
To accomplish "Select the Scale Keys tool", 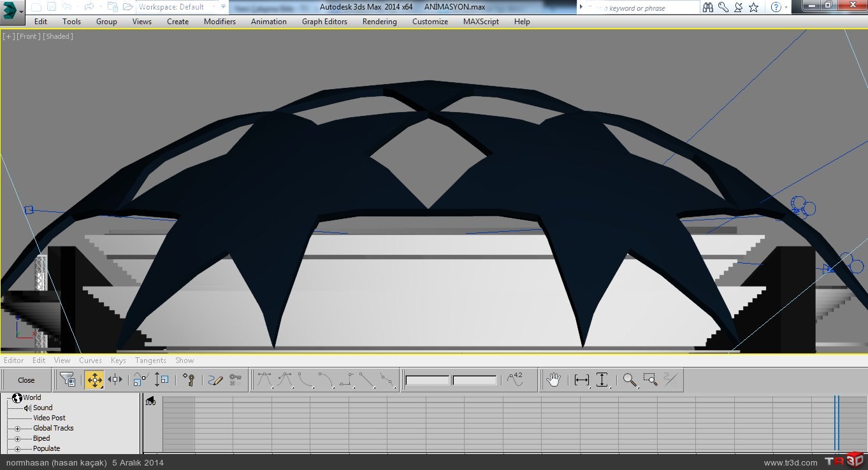I will tap(140, 380).
